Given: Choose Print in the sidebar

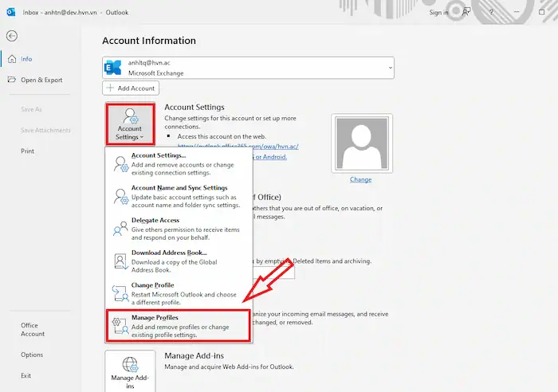Looking at the screenshot, I should click(27, 151).
